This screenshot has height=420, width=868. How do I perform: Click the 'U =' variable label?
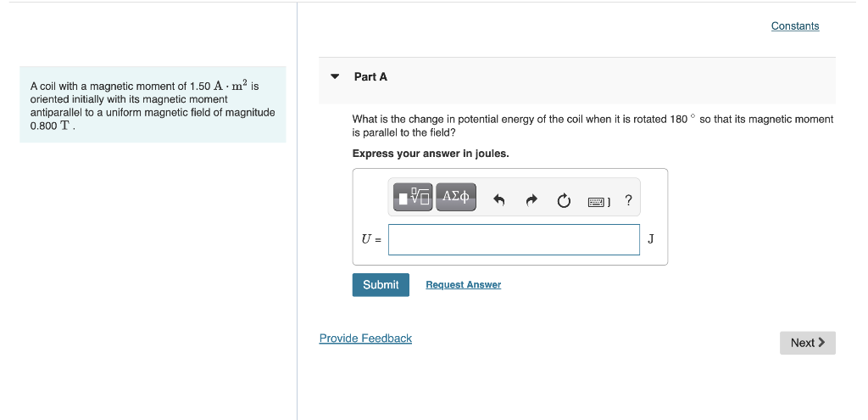[371, 239]
